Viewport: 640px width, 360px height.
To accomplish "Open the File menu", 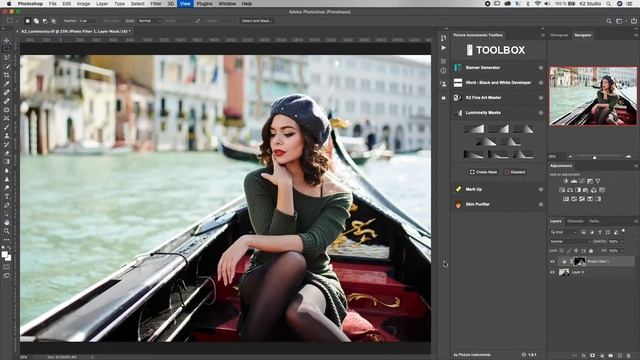I will pyautogui.click(x=53, y=4).
